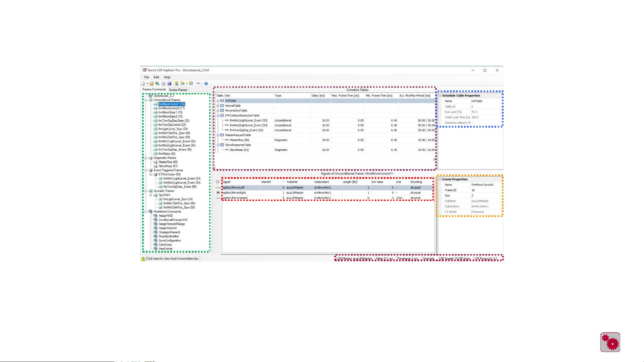Open the Edit menu
Screen dimensions: 644x362
156,77
